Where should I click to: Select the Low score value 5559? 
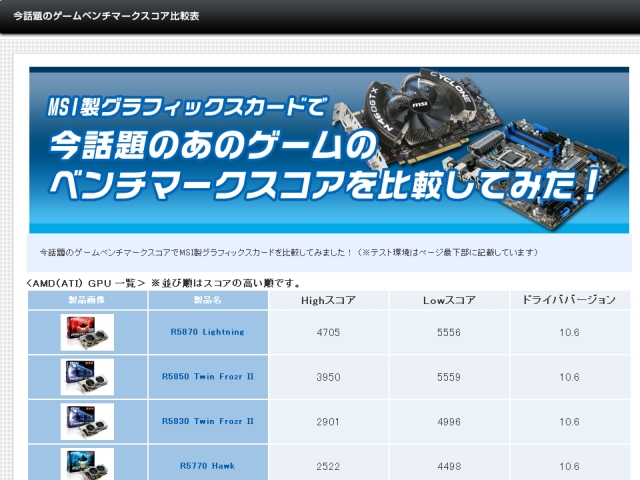click(x=449, y=377)
